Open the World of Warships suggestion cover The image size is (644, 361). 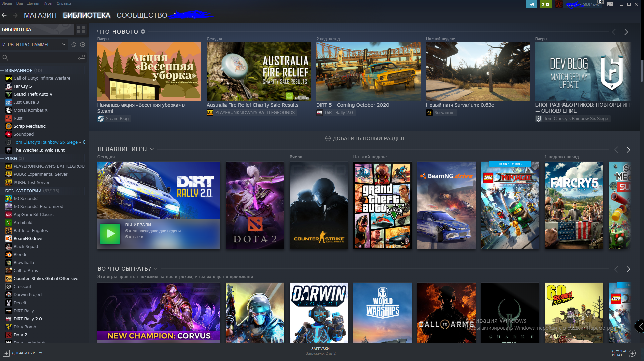(x=382, y=313)
